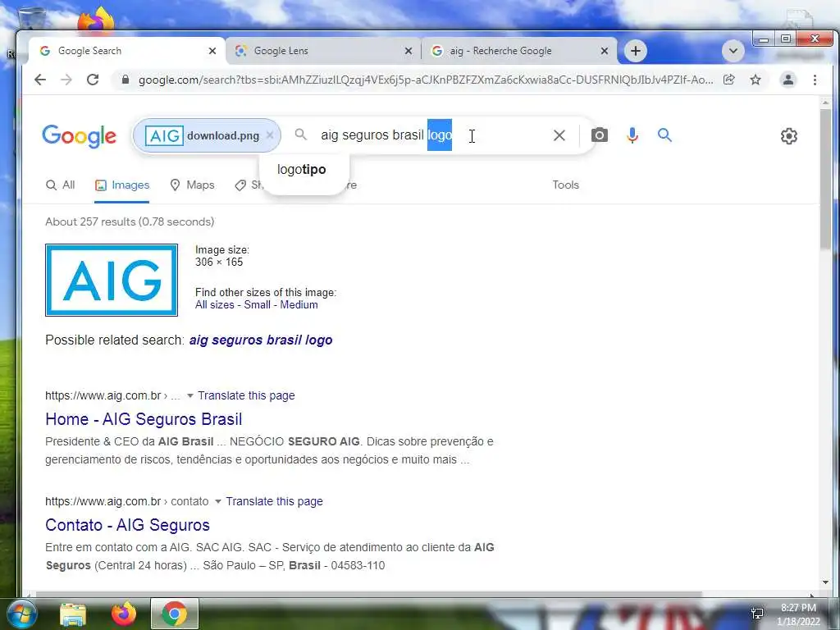Click the AIG logo thumbnail
Viewport: 840px width, 630px height.
112,280
